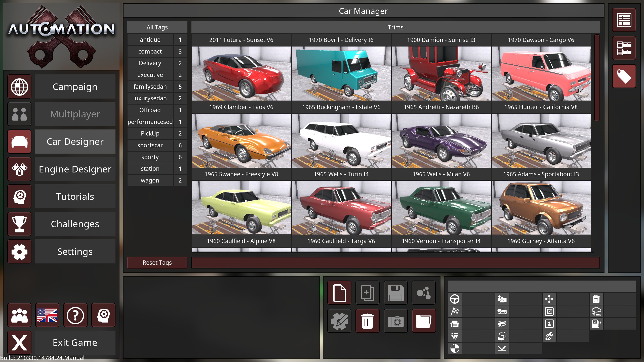The image size is (644, 362).
Task: Click the help question mark icon
Action: coord(75,315)
